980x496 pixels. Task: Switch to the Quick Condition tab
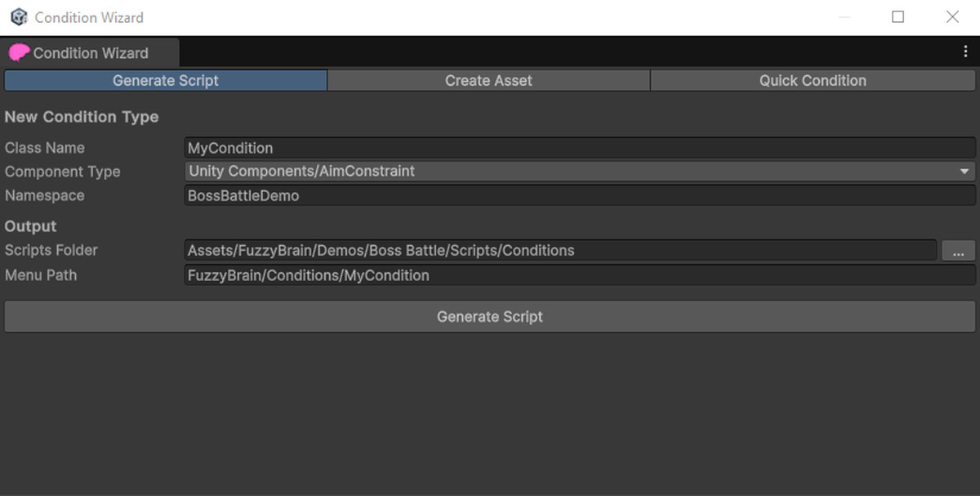(813, 81)
